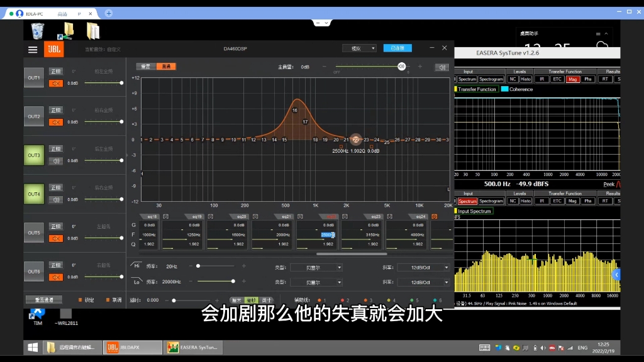
Task: Select the ETC measurement icon
Action: 557,79
